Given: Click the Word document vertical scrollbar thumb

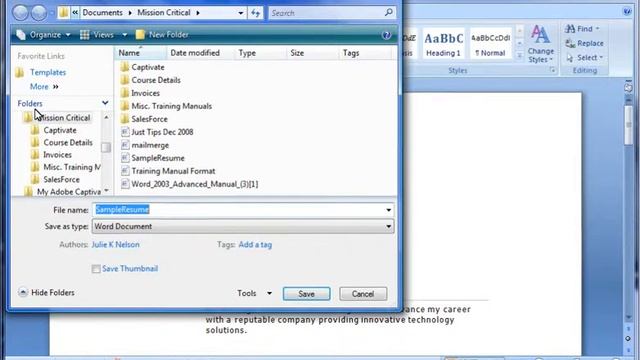Looking at the screenshot, I should click(x=628, y=124).
